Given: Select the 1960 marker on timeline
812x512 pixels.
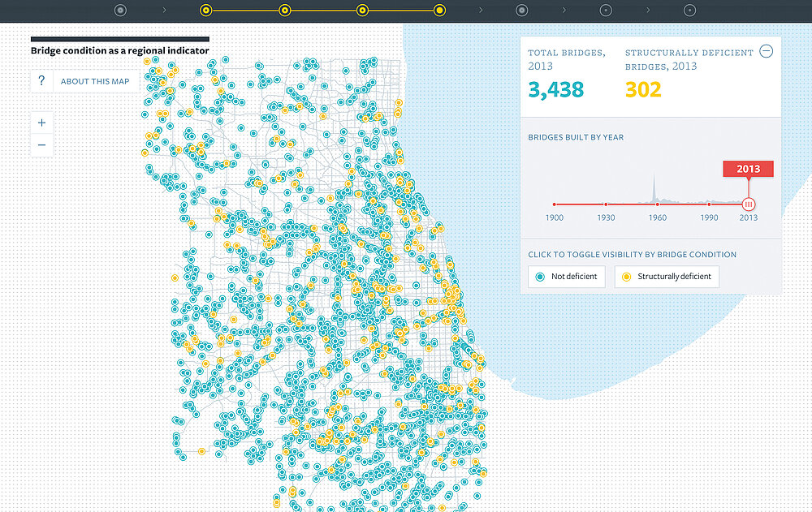Looking at the screenshot, I should [657, 204].
